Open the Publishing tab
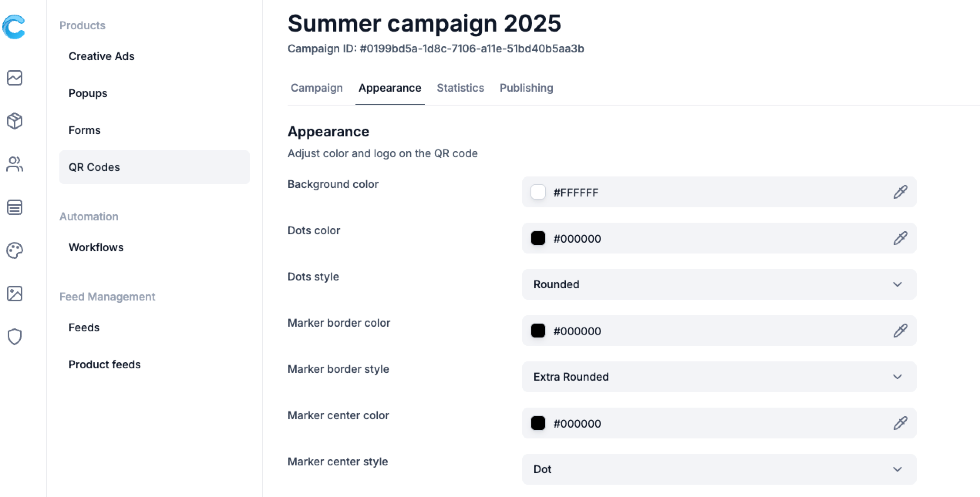The width and height of the screenshot is (980, 497). click(526, 88)
